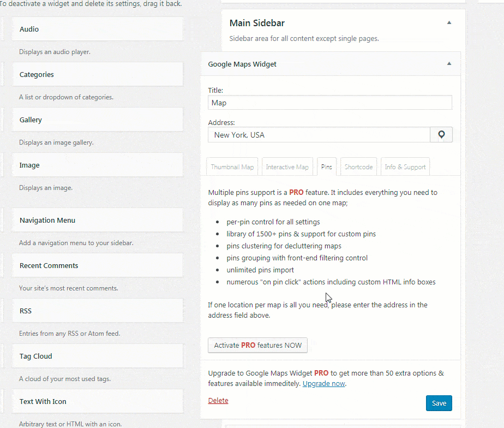Select the Navigation Menu widget
The height and width of the screenshot is (428, 504).
click(x=98, y=220)
